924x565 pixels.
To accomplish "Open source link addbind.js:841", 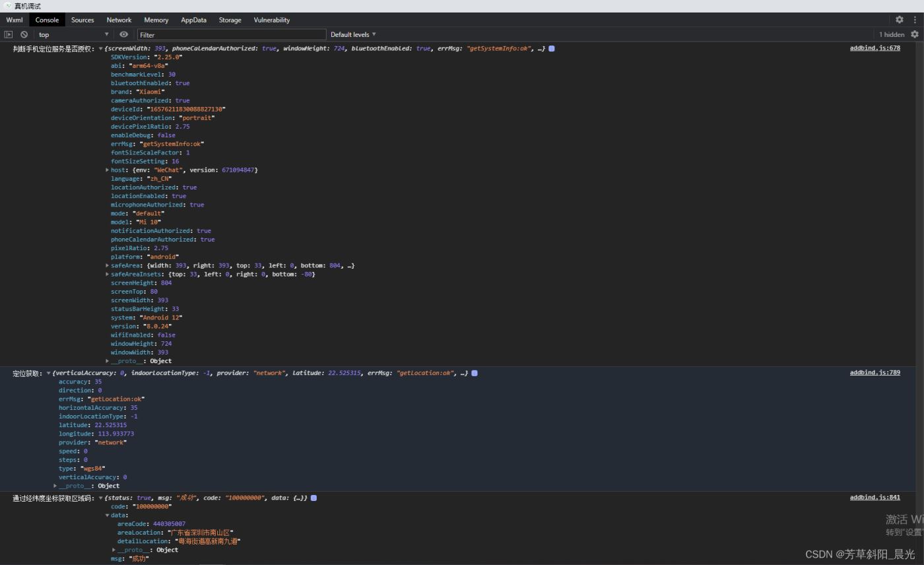I will click(874, 497).
